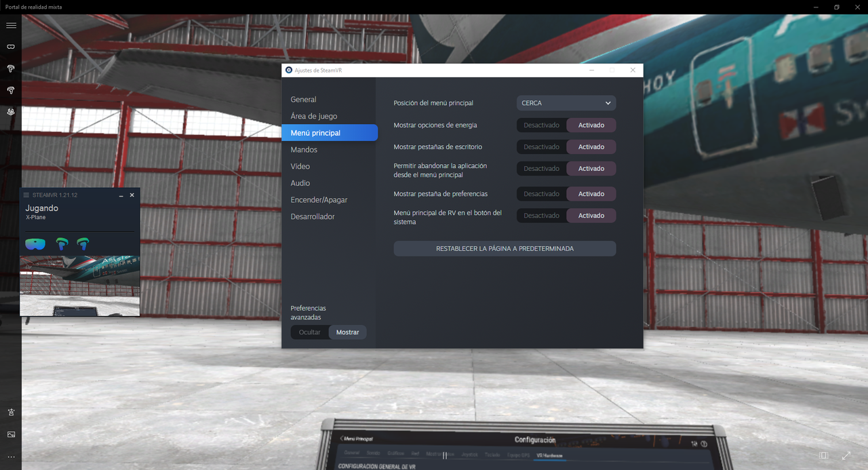Viewport: 868px width, 470px height.
Task: Click the Jugando status text
Action: point(42,208)
